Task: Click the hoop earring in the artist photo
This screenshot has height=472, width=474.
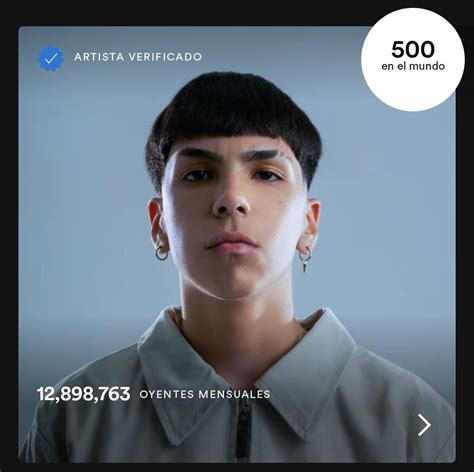Action: (x=162, y=254)
